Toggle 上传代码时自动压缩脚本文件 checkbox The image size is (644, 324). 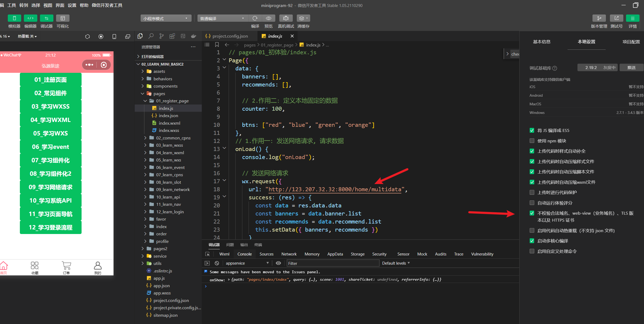(x=532, y=172)
